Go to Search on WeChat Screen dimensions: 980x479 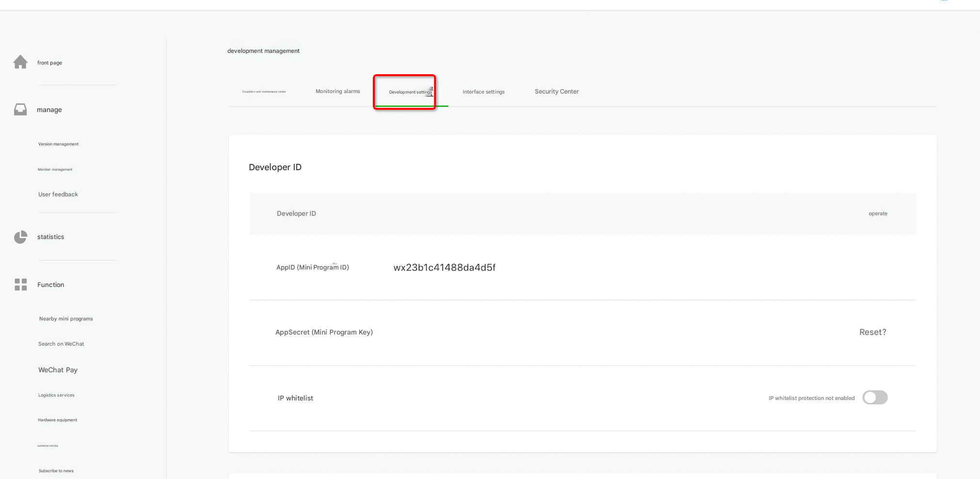point(61,344)
